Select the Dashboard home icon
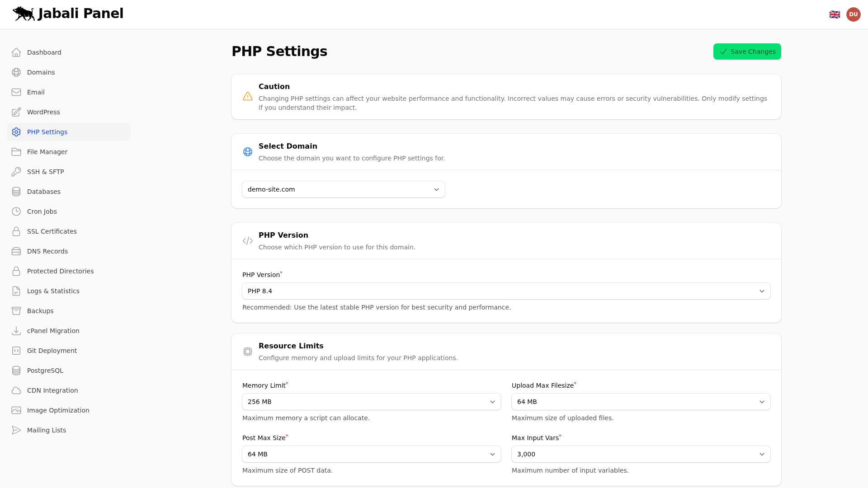The width and height of the screenshot is (868, 488). coord(16,52)
